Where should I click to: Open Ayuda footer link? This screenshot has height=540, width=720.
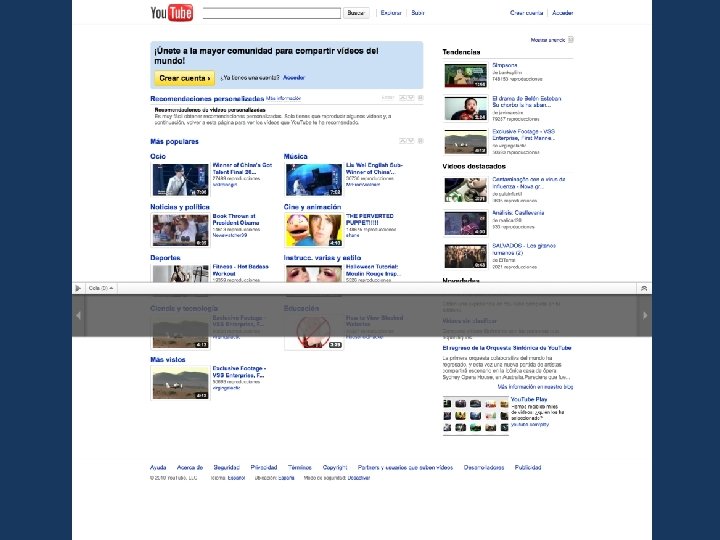pos(158,467)
